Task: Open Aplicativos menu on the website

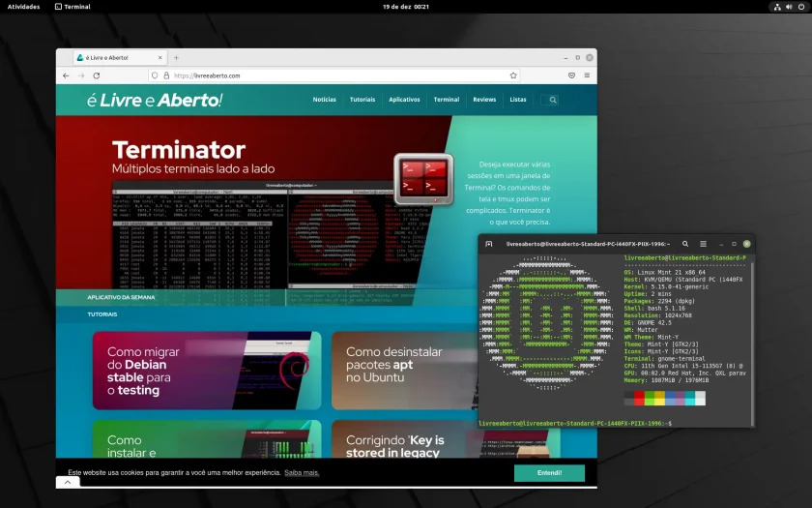Action: pos(404,100)
